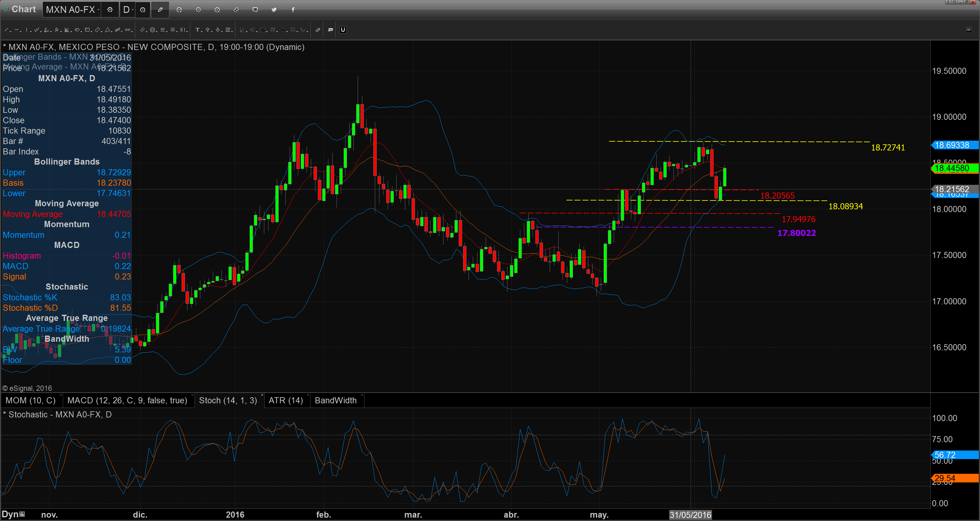Open the chart settings gear dropdown
Image resolution: width=980 pixels, height=521 pixels.
tap(110, 10)
